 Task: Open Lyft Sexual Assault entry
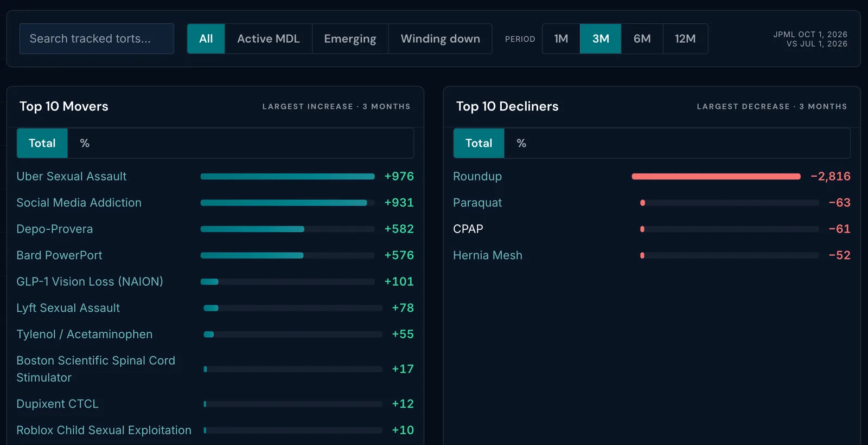[x=68, y=308]
